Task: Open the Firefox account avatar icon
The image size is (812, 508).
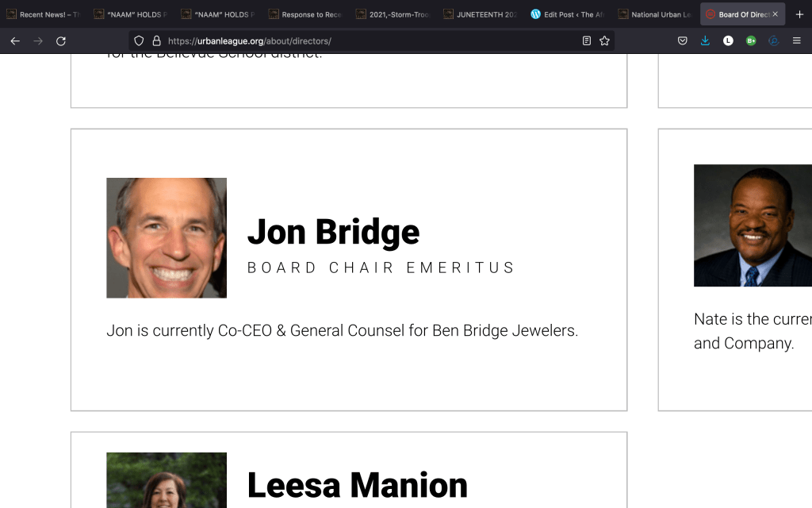Action: point(728,41)
